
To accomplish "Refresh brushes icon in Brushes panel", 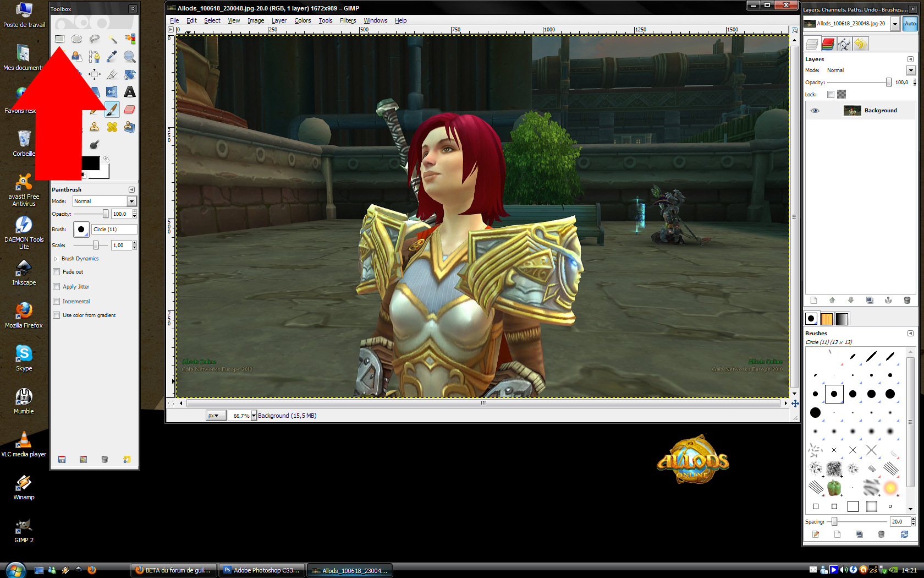I will (x=904, y=534).
